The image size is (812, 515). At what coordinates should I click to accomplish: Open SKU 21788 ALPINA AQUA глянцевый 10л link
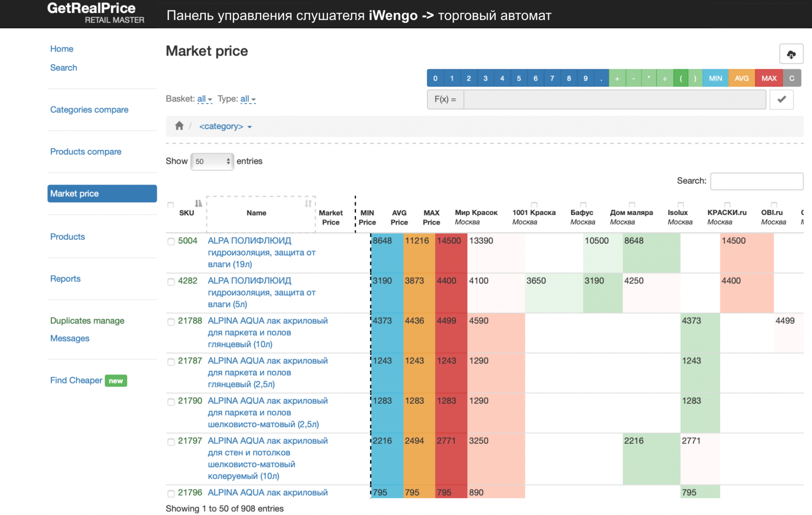(268, 332)
